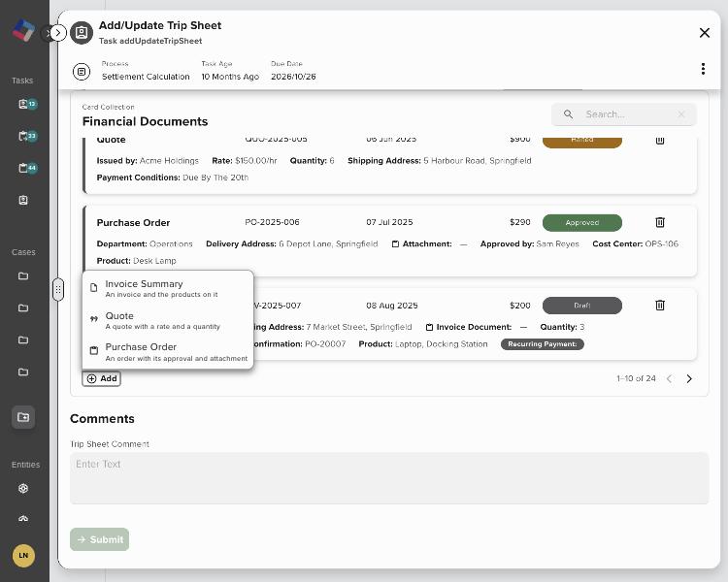Viewport: 728px width, 582px height.
Task: Click the search magnifier icon
Action: pos(568,114)
